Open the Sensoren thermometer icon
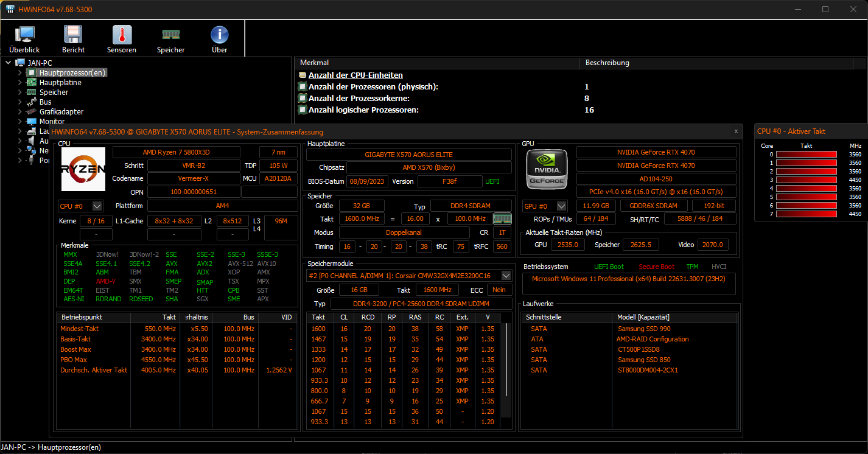The height and width of the screenshot is (454, 868). coord(122,35)
